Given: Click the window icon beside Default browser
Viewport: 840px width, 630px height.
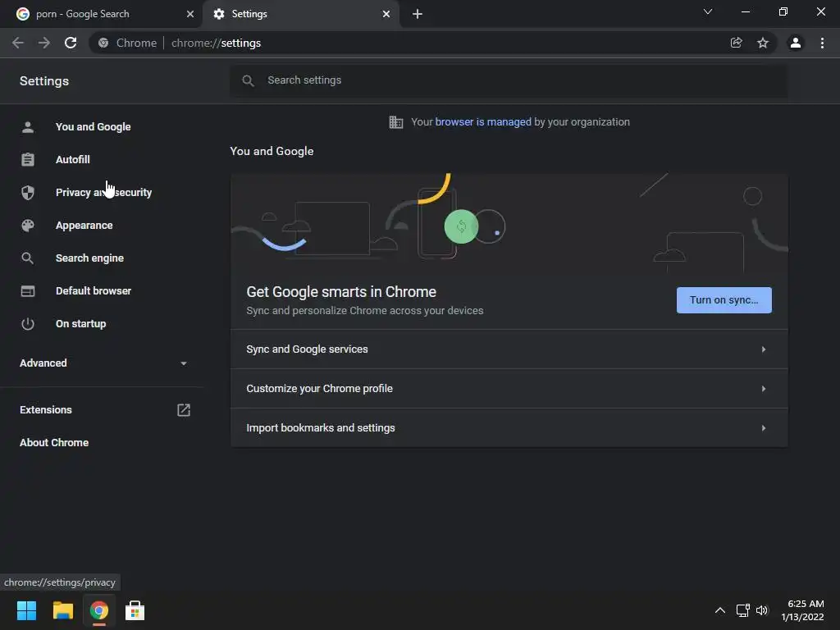Looking at the screenshot, I should click(x=28, y=291).
